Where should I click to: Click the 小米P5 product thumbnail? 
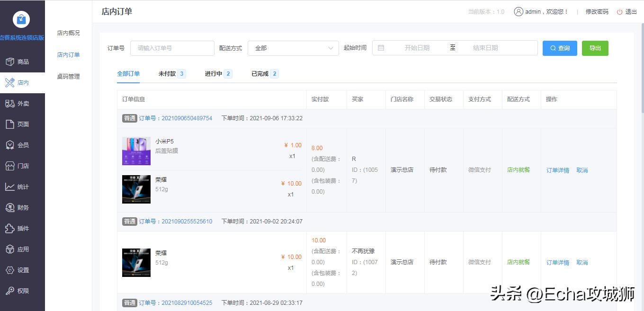(136, 151)
